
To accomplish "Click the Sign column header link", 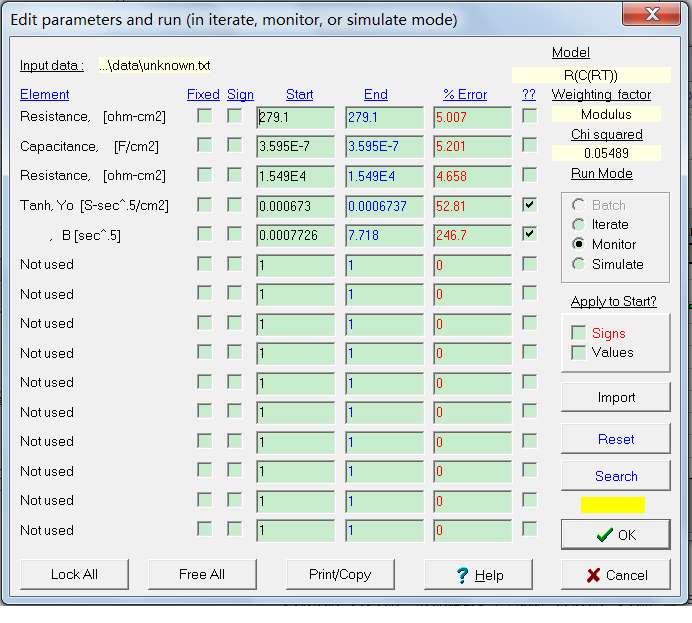I will 240,94.
